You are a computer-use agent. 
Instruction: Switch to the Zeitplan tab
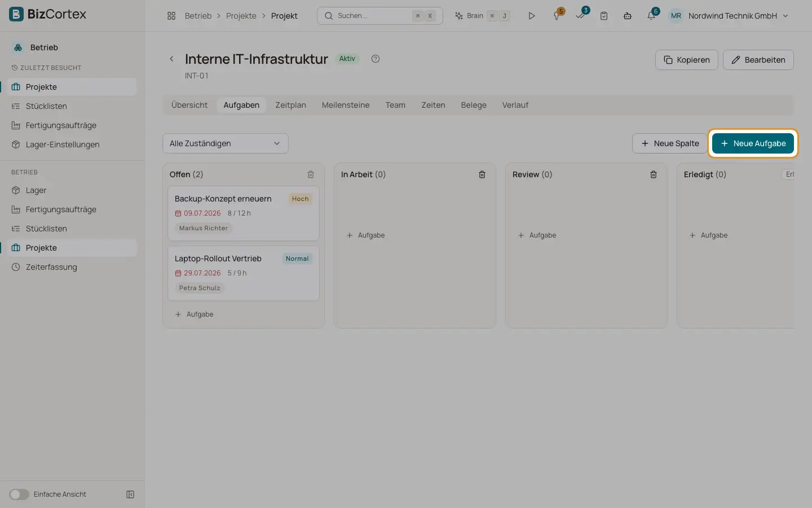pos(290,105)
